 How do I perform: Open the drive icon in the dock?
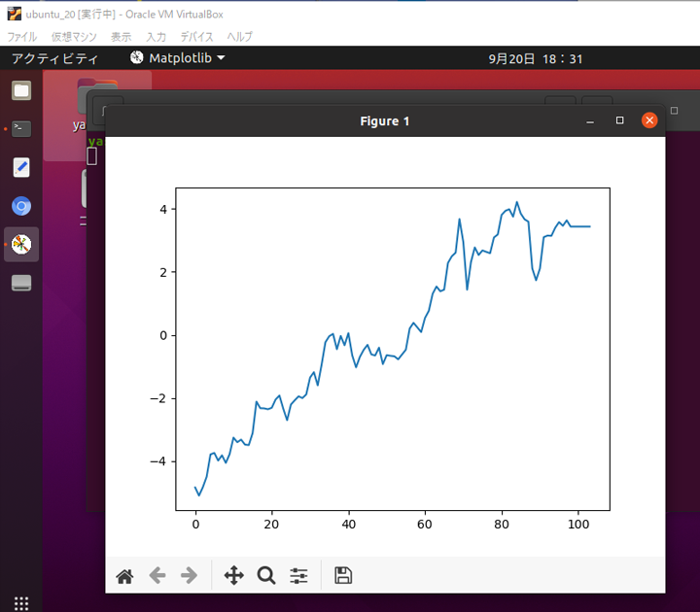click(21, 283)
